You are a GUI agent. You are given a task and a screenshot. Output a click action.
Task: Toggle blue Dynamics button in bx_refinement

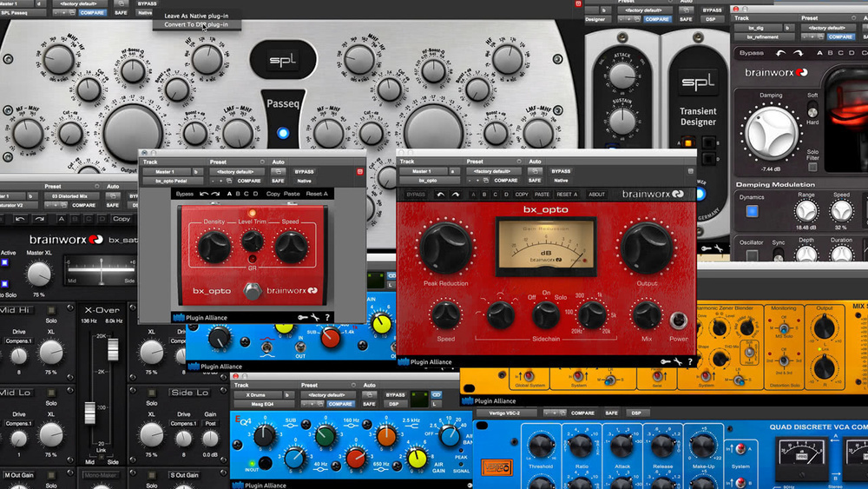tap(752, 211)
